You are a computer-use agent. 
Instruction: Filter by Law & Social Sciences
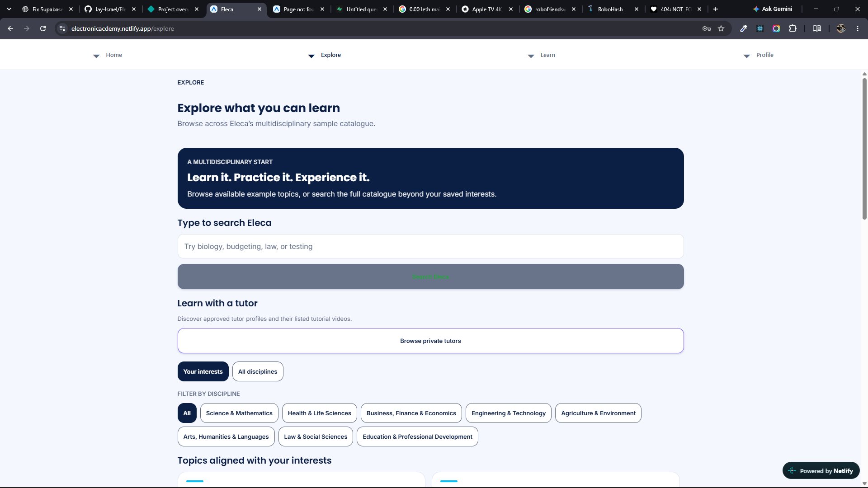click(x=316, y=436)
